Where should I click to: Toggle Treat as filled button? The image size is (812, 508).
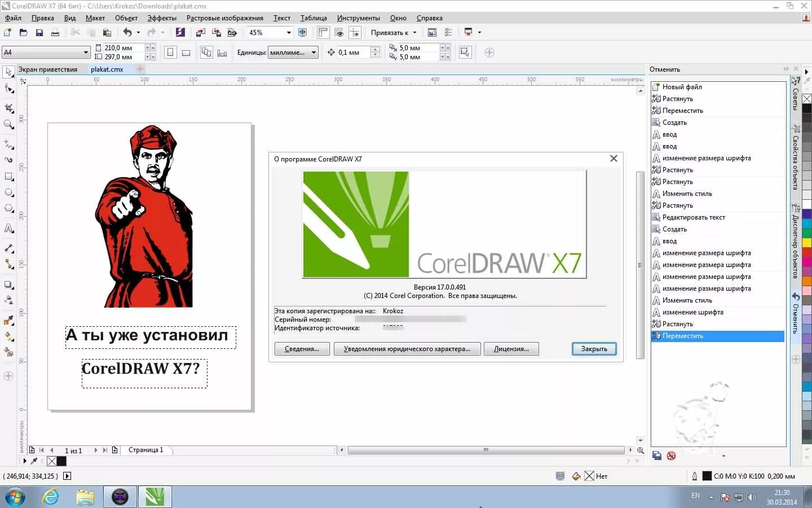[x=465, y=52]
